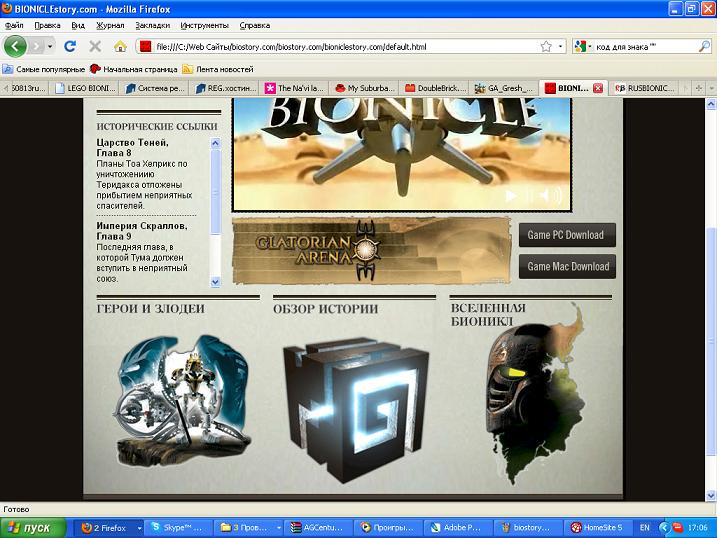The width and height of the screenshot is (717, 538).
Task: Switch to the The Na'vi la... tab
Action: 295,88
